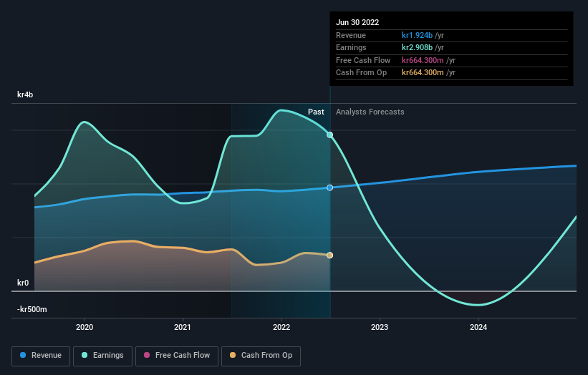588x375 pixels.
Task: Toggle the Free Cash Flow legend button
Action: (177, 356)
